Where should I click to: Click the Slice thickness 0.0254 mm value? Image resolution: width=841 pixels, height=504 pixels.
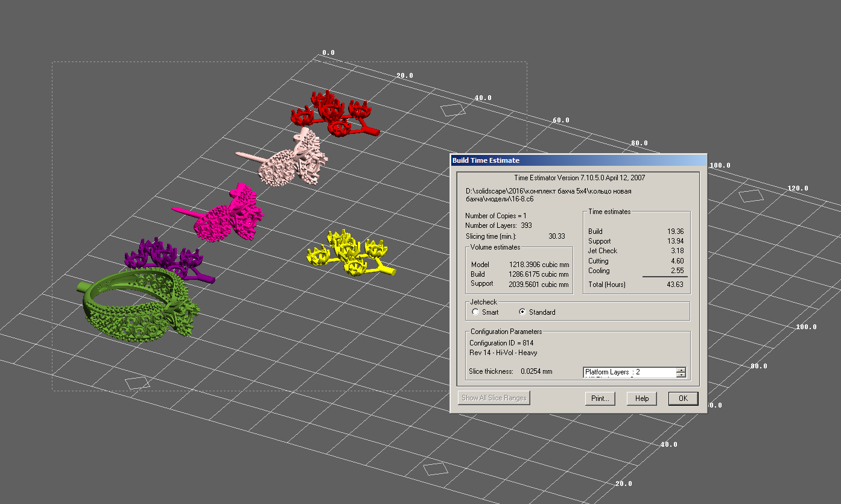(x=536, y=371)
